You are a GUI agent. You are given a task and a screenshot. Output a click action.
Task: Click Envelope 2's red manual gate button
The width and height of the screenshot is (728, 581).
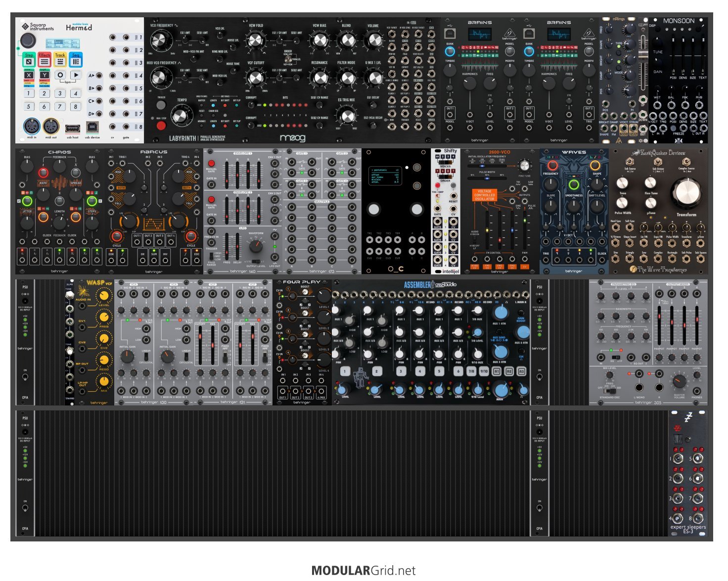(x=212, y=200)
